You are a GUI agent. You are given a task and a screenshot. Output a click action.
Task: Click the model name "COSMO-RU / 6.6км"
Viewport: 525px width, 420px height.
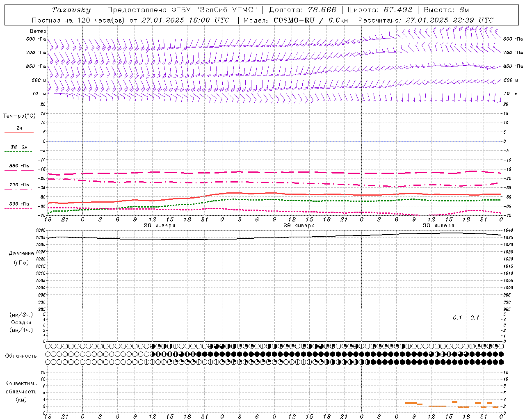coord(310,20)
